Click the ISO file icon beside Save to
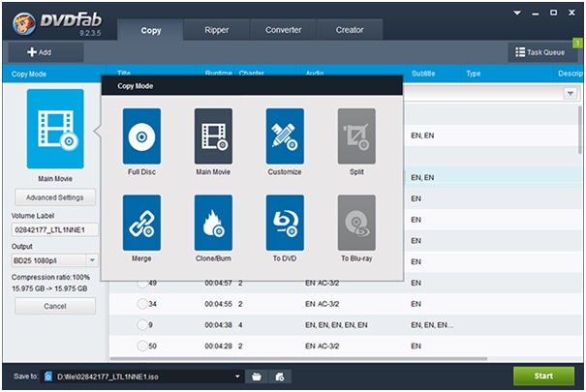 (48, 377)
